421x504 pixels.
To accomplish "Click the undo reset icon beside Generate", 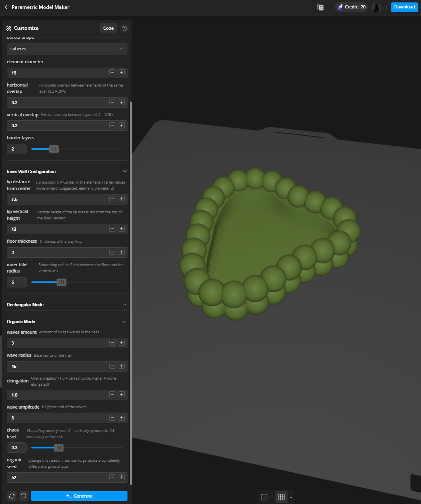I will click(24, 496).
